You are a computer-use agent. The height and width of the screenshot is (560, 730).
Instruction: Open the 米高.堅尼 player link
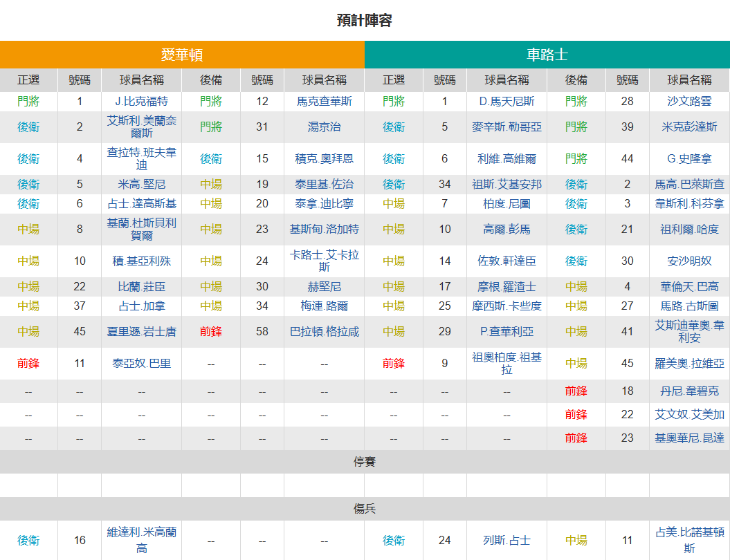pyautogui.click(x=142, y=185)
